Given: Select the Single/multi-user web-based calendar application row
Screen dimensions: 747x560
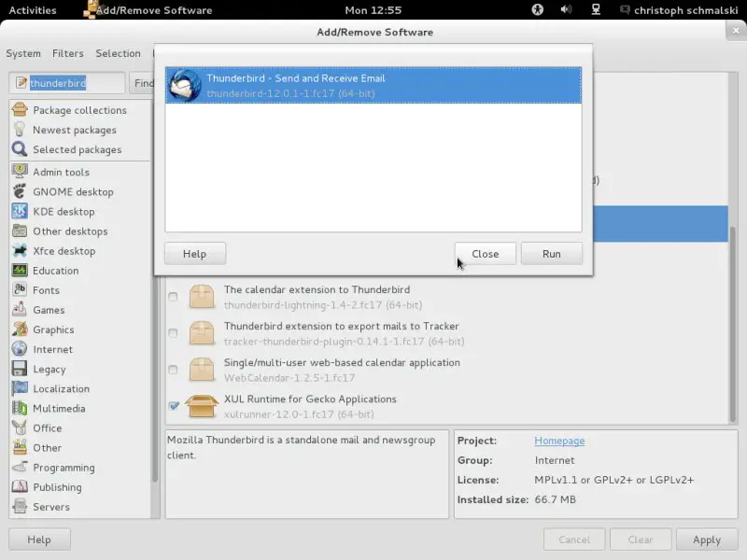Looking at the screenshot, I should (447, 370).
